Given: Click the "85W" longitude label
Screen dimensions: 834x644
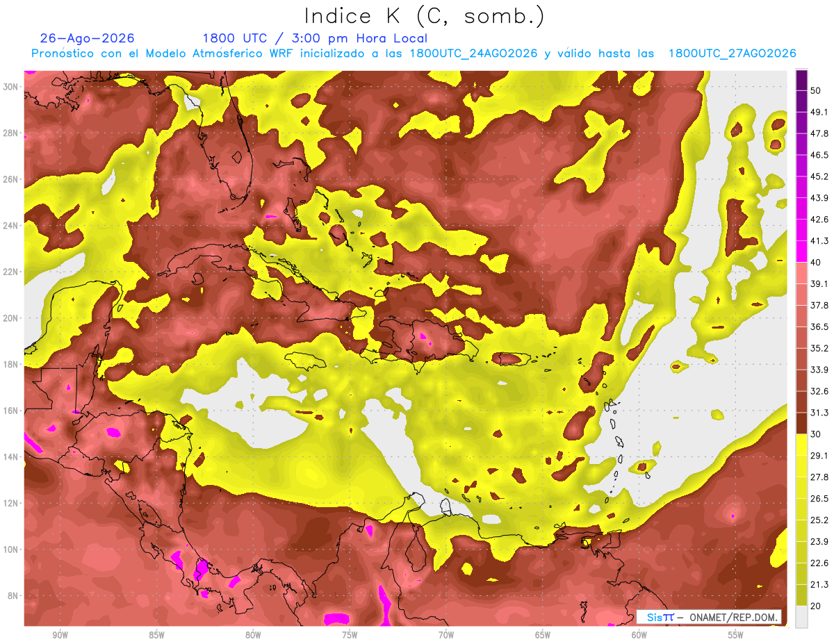Looking at the screenshot, I should [156, 635].
